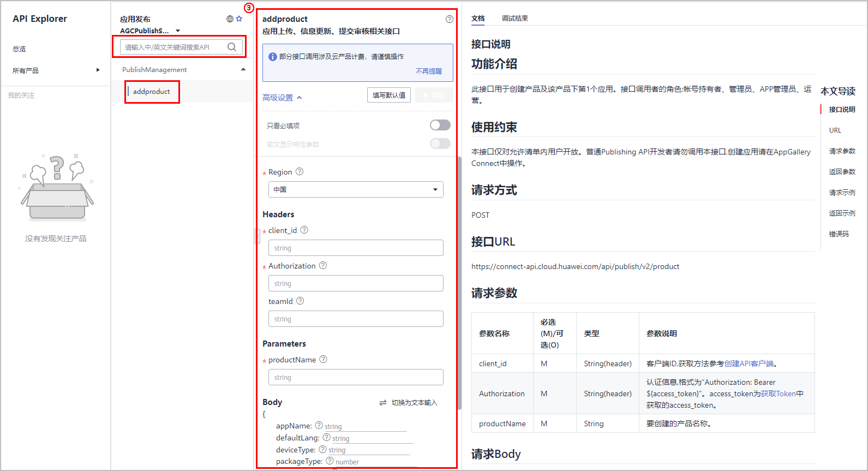Focus the defaultLang body field
Image resolution: width=868 pixels, height=471 pixels.
tap(373, 438)
